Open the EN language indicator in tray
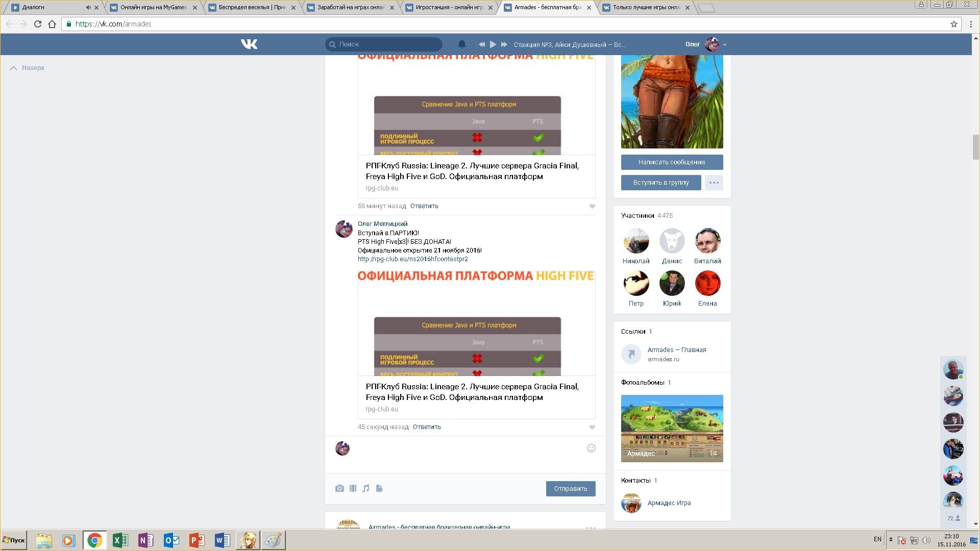980x551 pixels. (877, 539)
